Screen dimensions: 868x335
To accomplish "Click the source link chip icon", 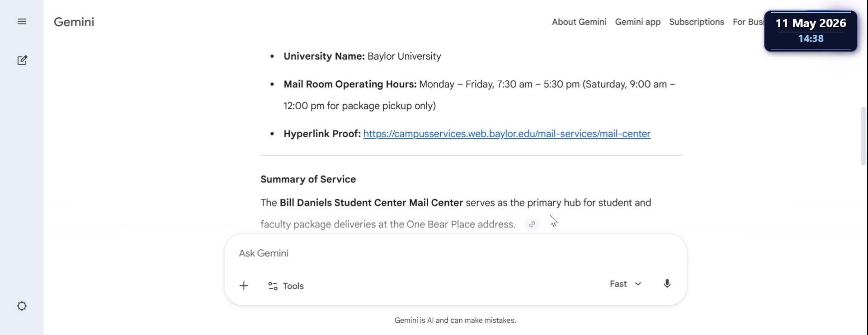I will tap(532, 224).
